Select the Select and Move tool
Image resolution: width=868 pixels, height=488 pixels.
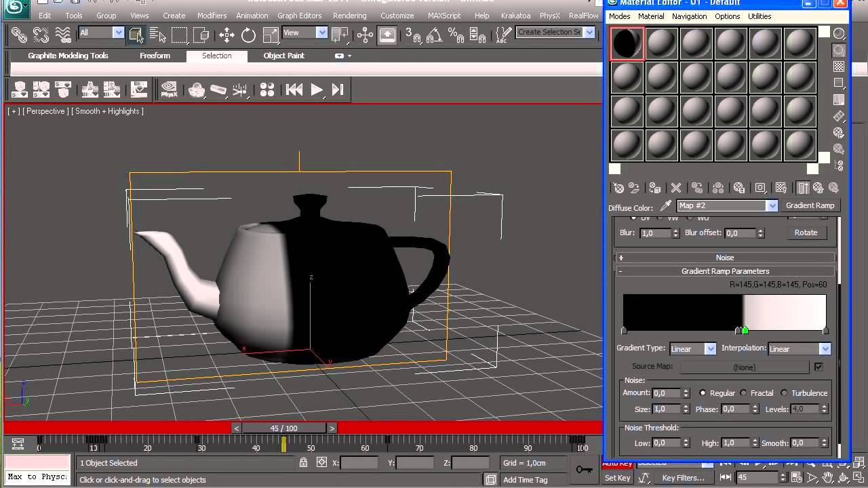coord(226,35)
